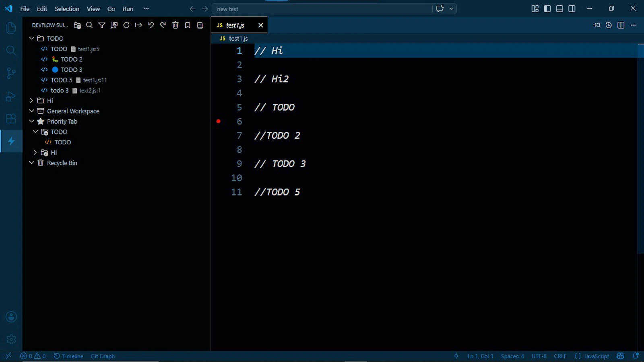Click the sort icon in DevFlow toolbar

coord(114,25)
